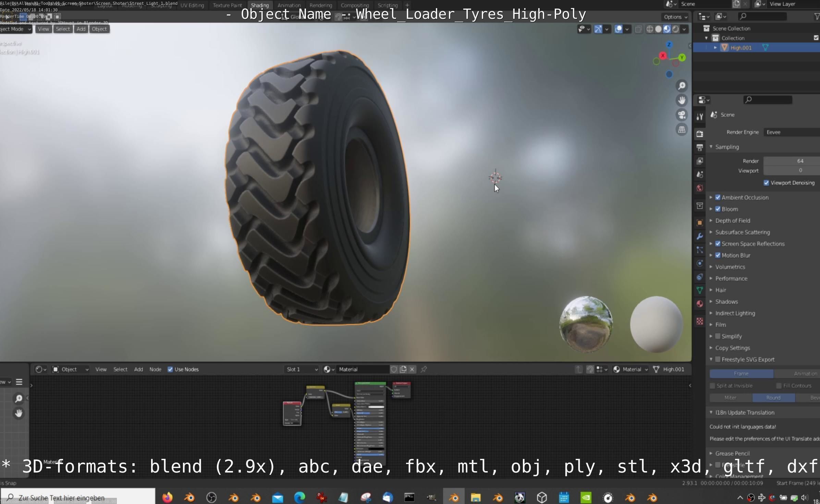
Task: Toggle camera view icon in viewport
Action: (682, 115)
